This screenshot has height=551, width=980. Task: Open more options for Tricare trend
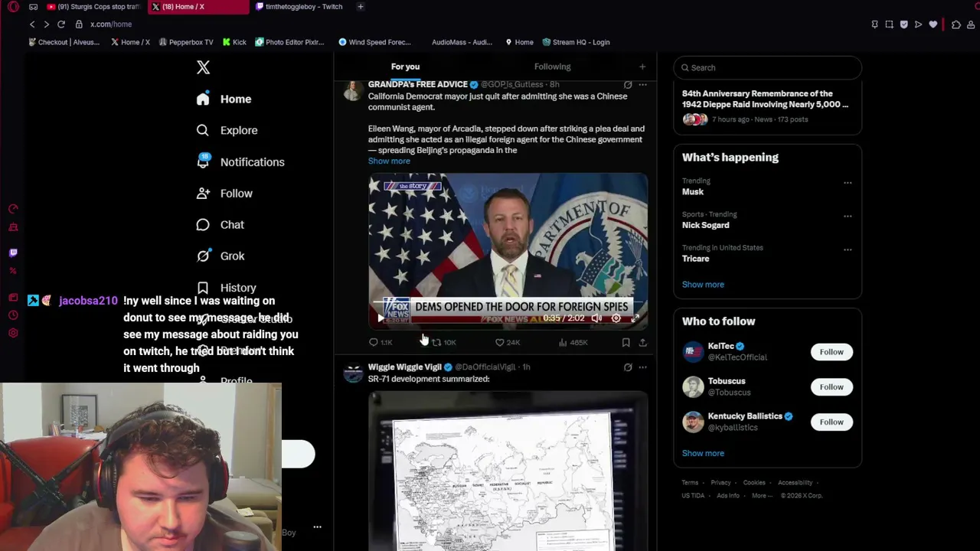click(848, 249)
